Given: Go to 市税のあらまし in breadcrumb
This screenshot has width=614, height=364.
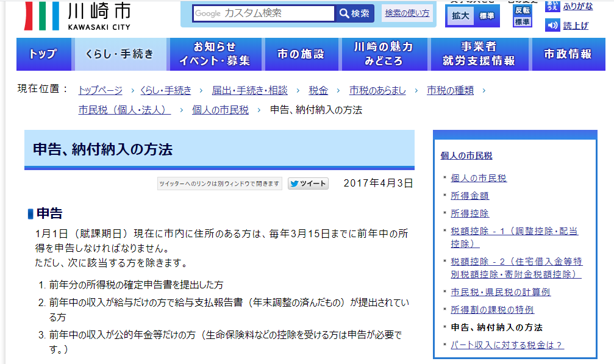Looking at the screenshot, I should (x=377, y=90).
